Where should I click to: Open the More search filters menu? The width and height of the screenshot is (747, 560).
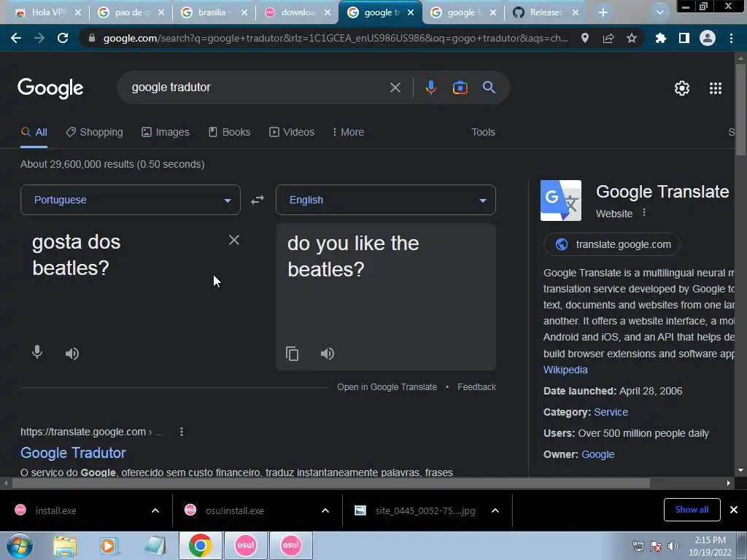348,132
